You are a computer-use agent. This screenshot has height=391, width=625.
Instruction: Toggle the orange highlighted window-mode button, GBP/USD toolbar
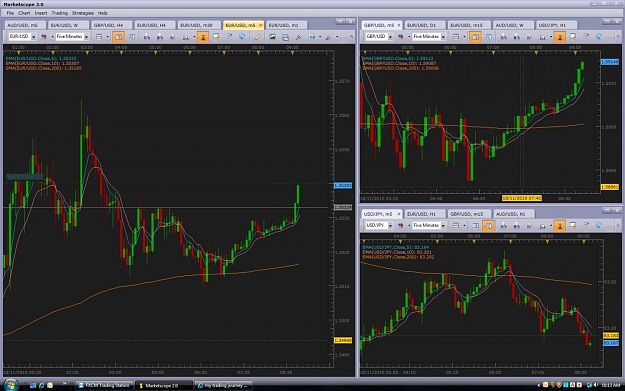475,37
